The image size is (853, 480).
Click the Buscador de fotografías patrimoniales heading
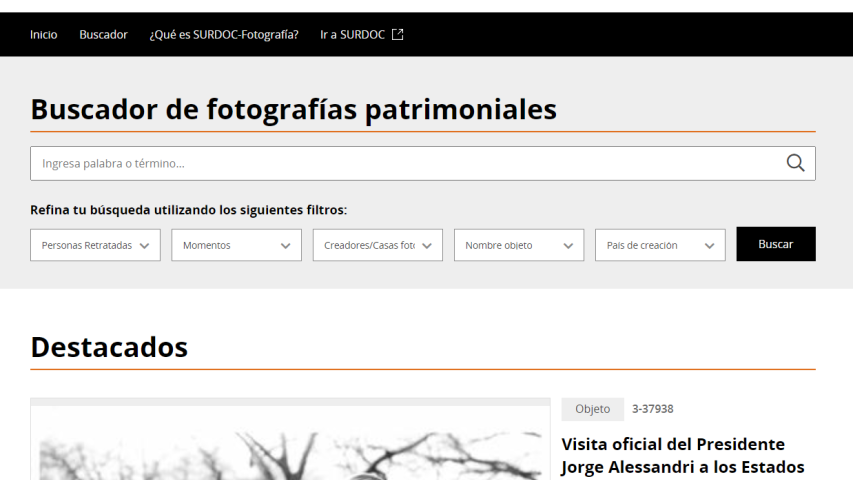tap(294, 109)
